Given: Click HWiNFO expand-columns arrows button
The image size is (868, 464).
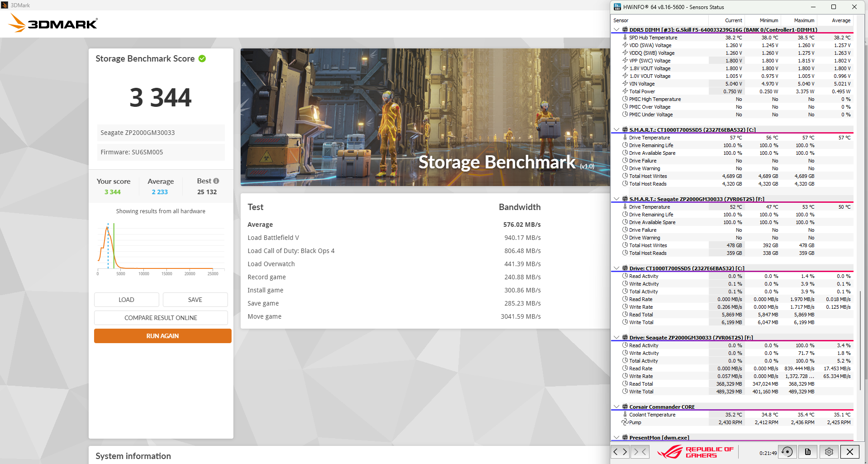Looking at the screenshot, I should pyautogui.click(x=620, y=451).
